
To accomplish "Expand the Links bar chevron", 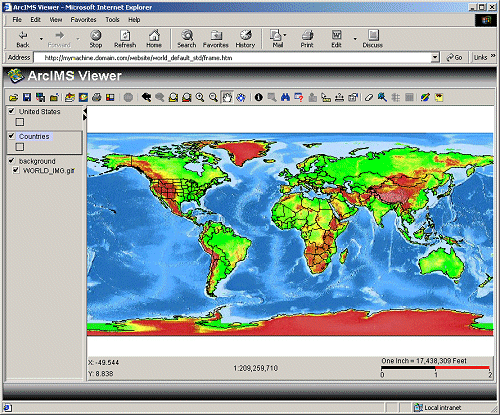I will point(493,56).
